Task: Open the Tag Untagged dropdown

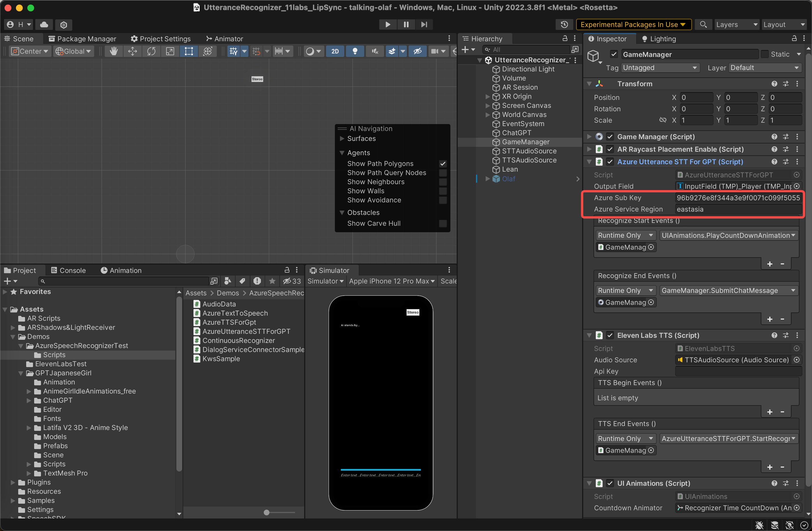Action: [660, 68]
